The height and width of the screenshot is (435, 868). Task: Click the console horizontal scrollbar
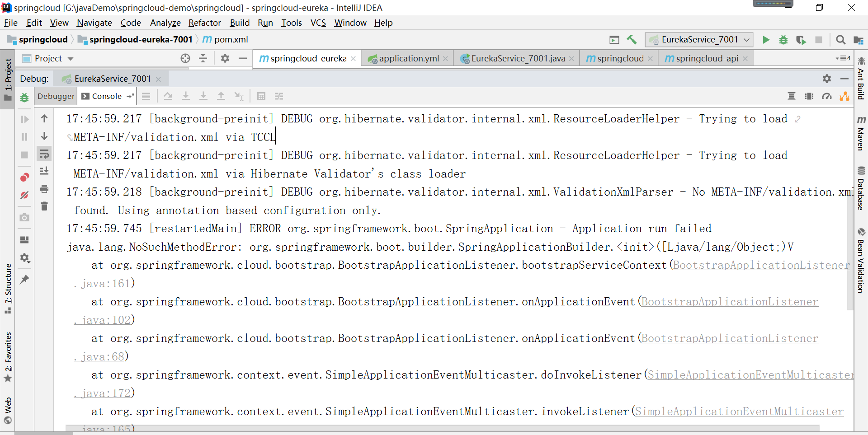pyautogui.click(x=442, y=428)
